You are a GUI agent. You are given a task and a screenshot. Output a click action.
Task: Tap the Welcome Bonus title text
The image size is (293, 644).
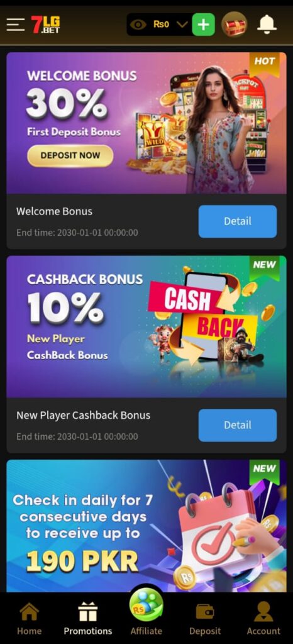click(x=54, y=211)
